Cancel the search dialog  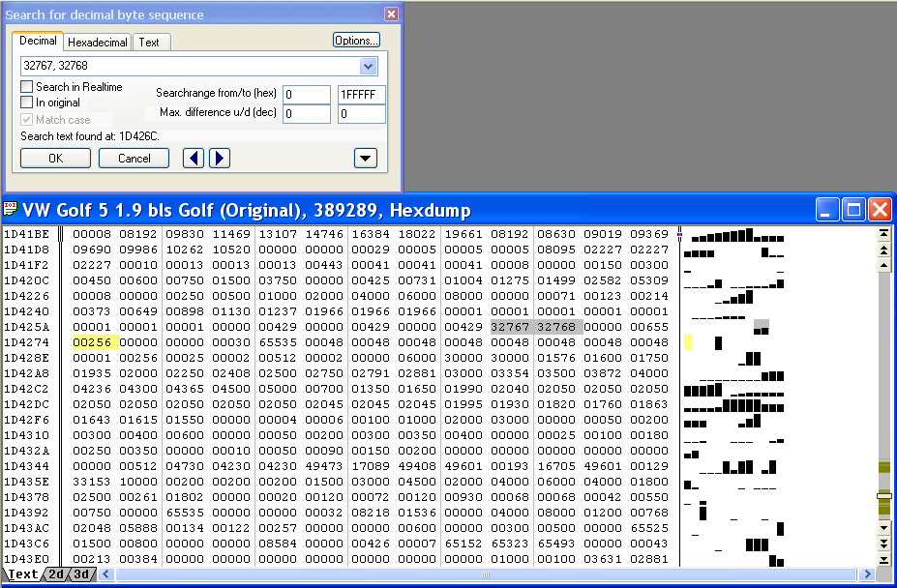tap(134, 159)
